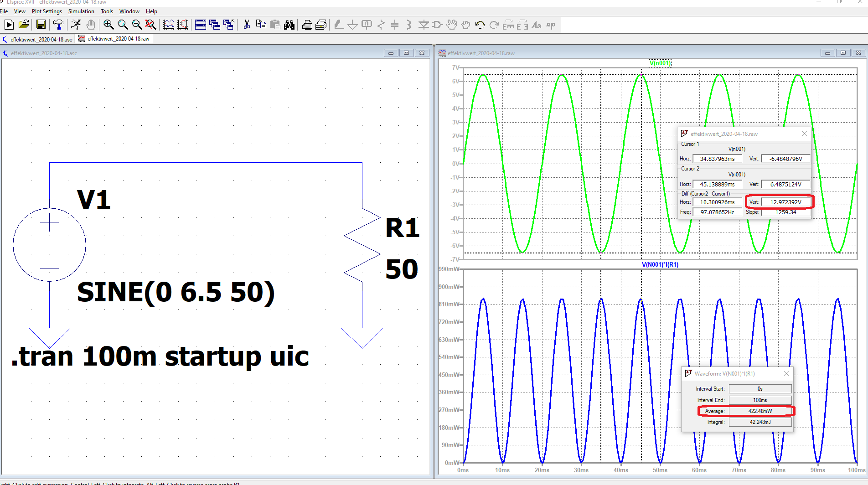Cascade windows with the Cascade toolbar icon

click(x=215, y=25)
